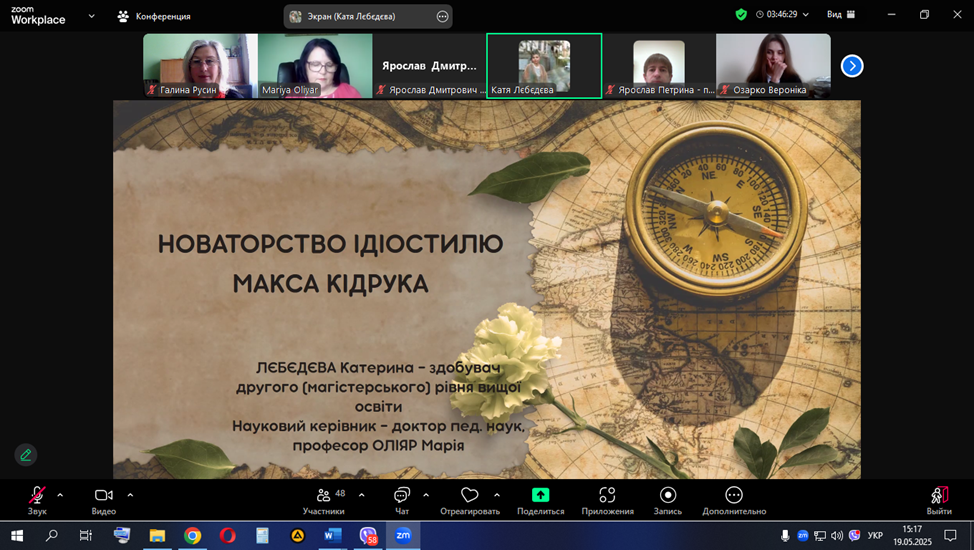Turn on camera with Видео button

pyautogui.click(x=103, y=496)
